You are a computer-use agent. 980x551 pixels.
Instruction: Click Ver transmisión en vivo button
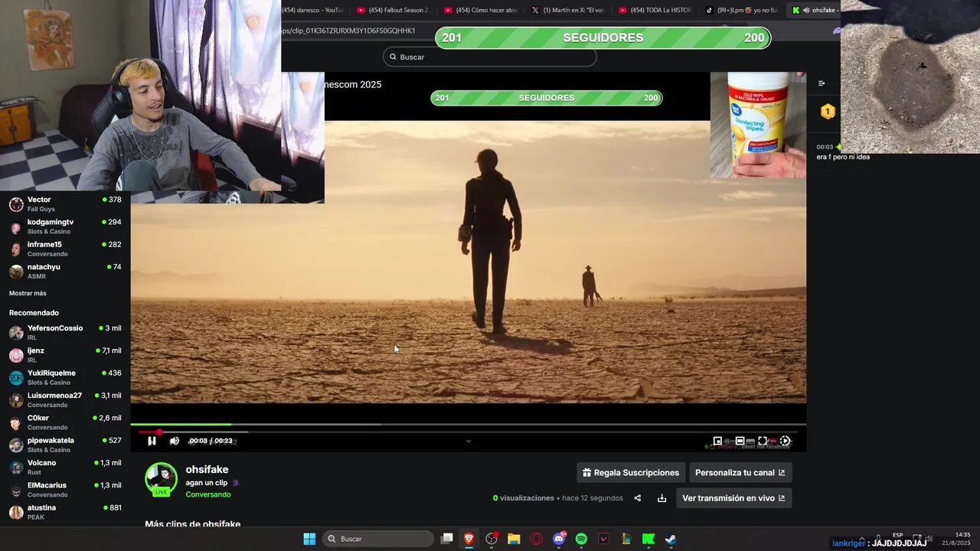(x=733, y=498)
